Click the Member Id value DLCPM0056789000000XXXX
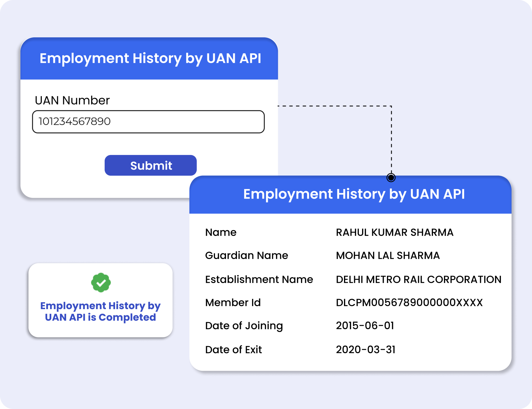The width and height of the screenshot is (532, 409). (x=409, y=303)
